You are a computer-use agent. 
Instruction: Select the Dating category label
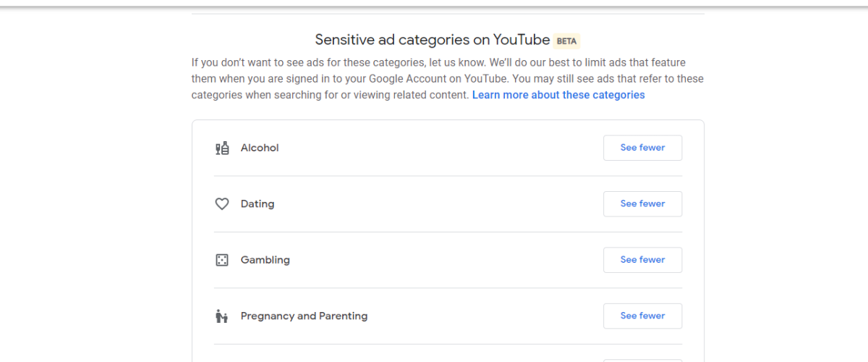click(258, 204)
